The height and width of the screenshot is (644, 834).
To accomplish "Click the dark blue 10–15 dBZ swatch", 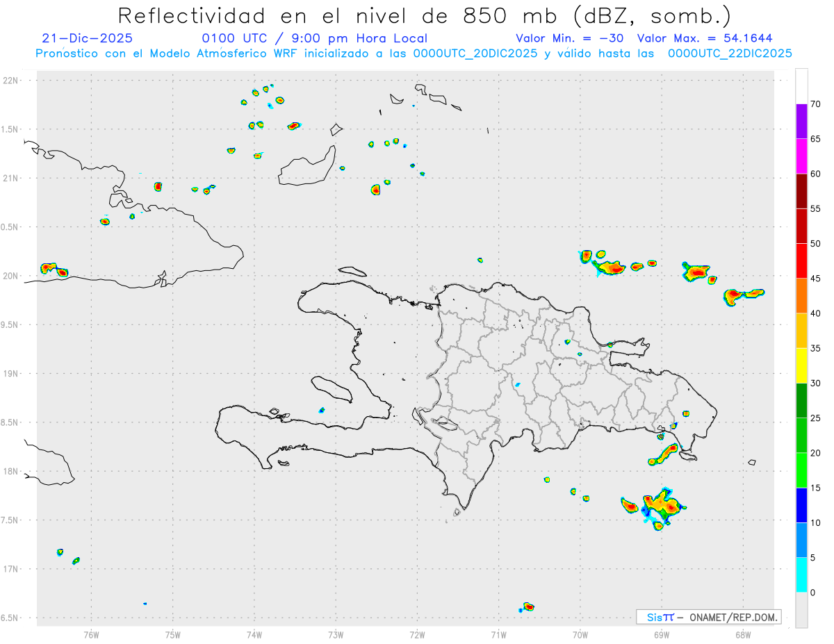I will pos(801,505).
